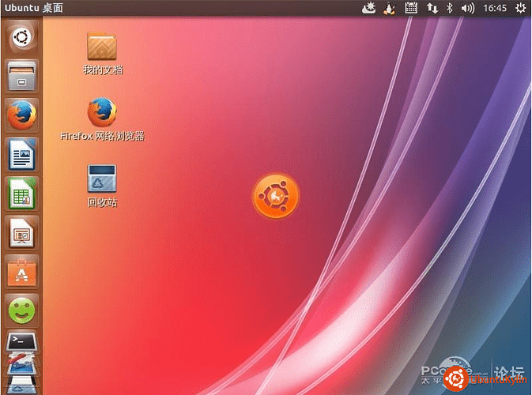Image resolution: width=532 pixels, height=395 pixels.
Task: Open the system power gear menu
Action: point(519,9)
